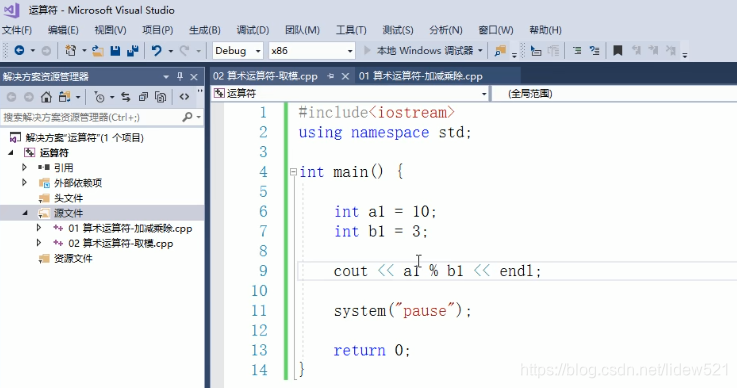Click the Solution and Folders view switch icon

pyautogui.click(x=64, y=97)
